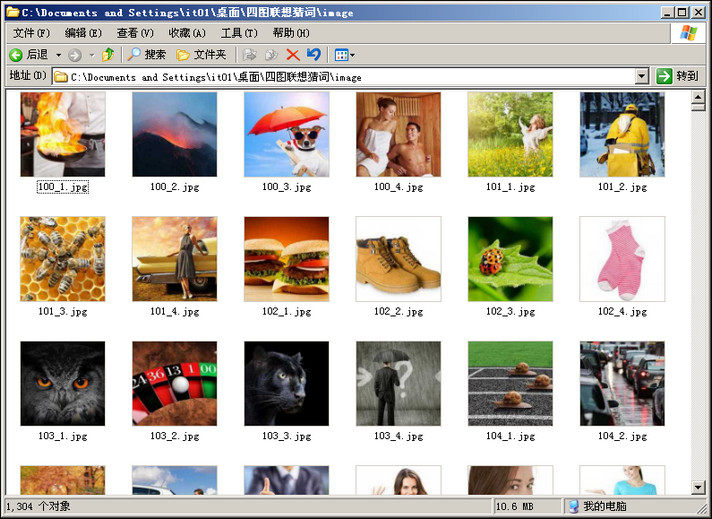Click the vertical scrollbar thumb

click(697, 107)
